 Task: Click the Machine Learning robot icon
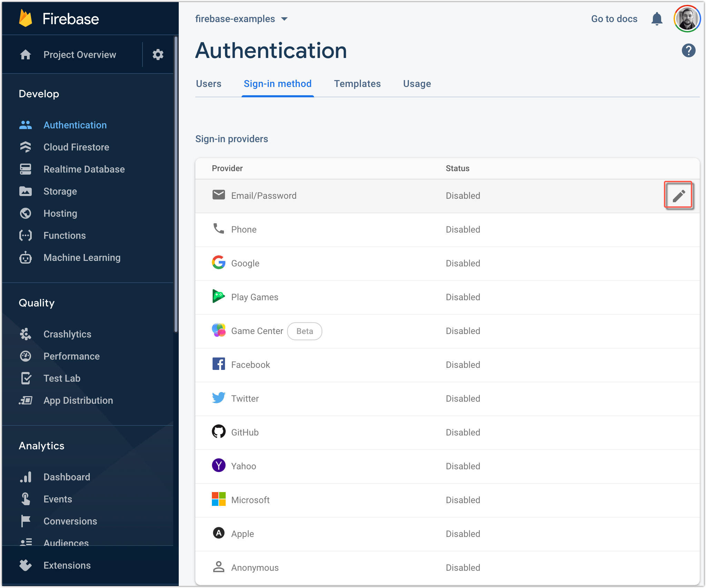click(26, 257)
